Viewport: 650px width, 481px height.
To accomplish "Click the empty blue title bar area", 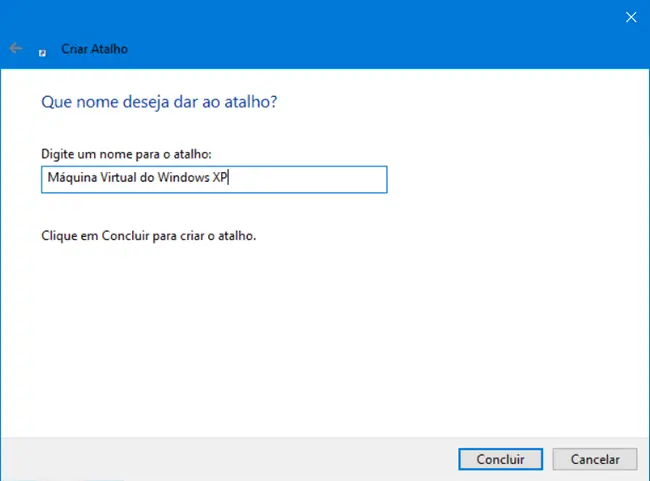I will [x=350, y=30].
